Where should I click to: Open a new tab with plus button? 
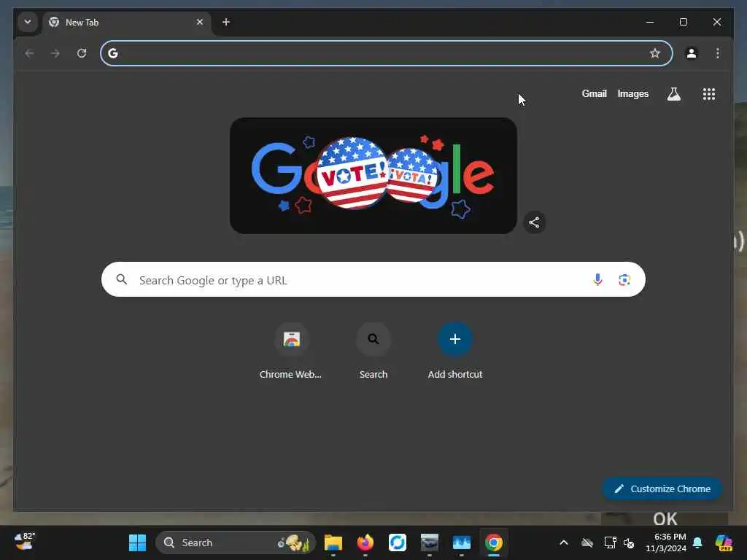click(226, 22)
